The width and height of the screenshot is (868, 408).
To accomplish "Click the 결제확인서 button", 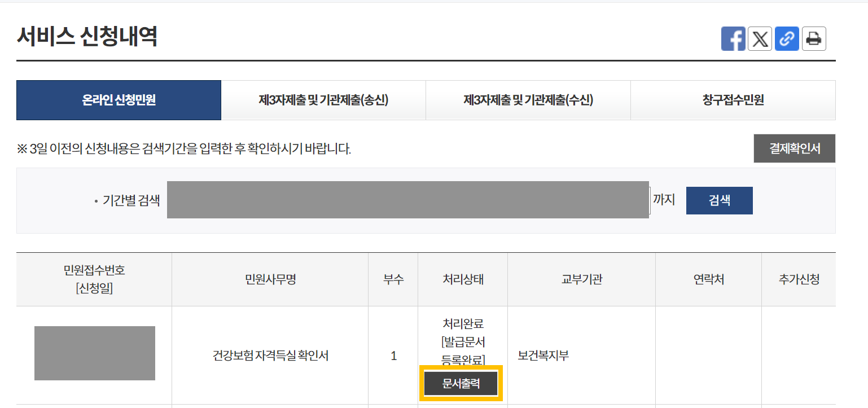I will [794, 148].
